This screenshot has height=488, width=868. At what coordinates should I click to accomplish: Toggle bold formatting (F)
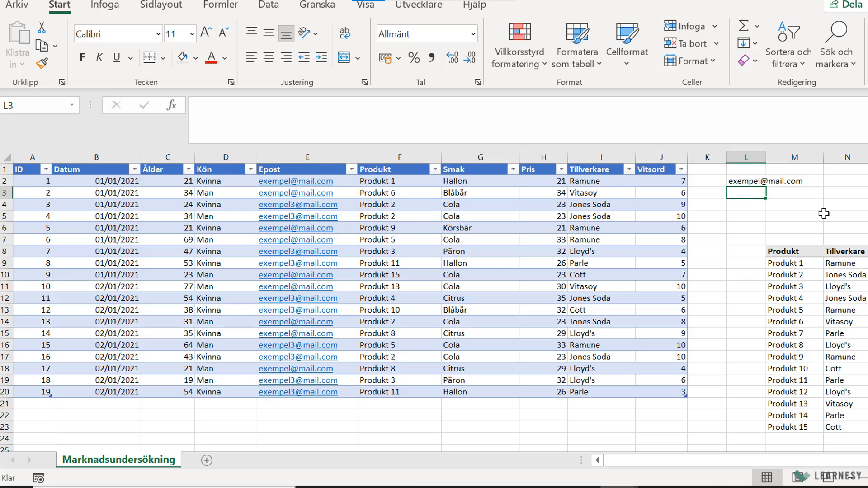(82, 57)
